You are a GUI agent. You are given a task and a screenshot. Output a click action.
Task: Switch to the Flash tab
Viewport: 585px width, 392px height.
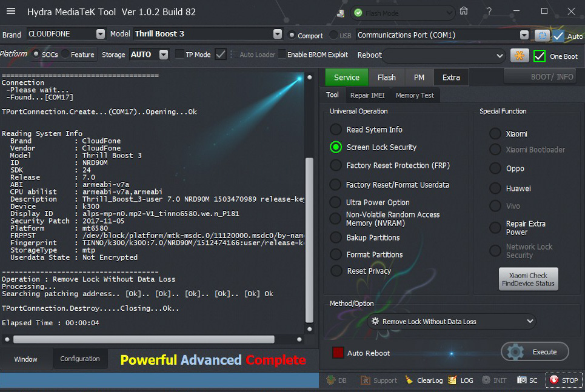[x=386, y=77]
